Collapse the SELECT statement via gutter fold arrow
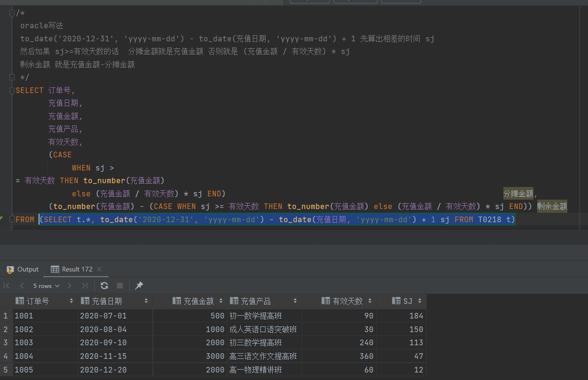 coord(11,90)
